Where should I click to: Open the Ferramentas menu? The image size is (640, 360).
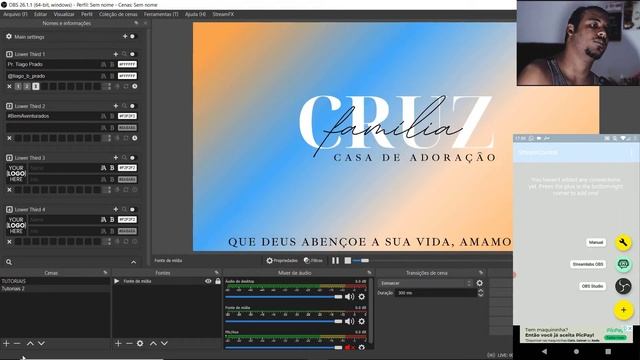coord(161,14)
